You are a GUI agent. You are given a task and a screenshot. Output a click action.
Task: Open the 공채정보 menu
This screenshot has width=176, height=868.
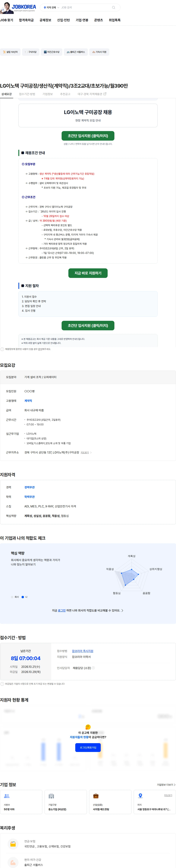[x=45, y=20]
